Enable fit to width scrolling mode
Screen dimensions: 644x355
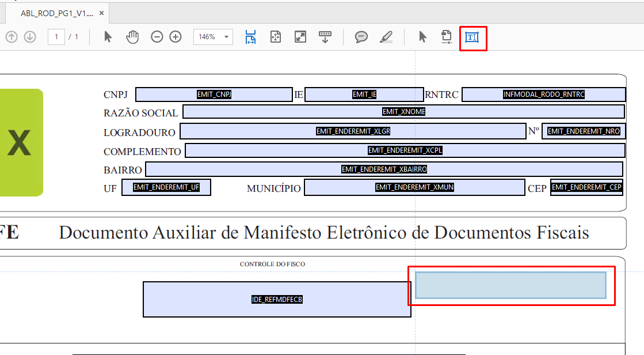251,37
